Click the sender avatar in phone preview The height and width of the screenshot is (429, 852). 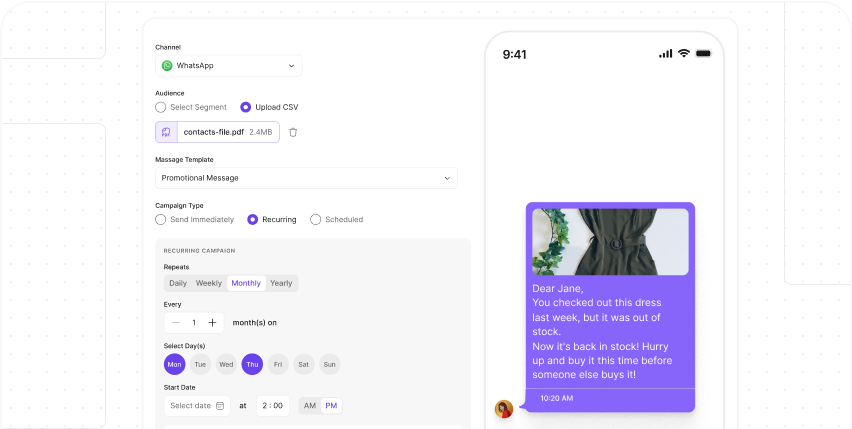click(x=504, y=409)
